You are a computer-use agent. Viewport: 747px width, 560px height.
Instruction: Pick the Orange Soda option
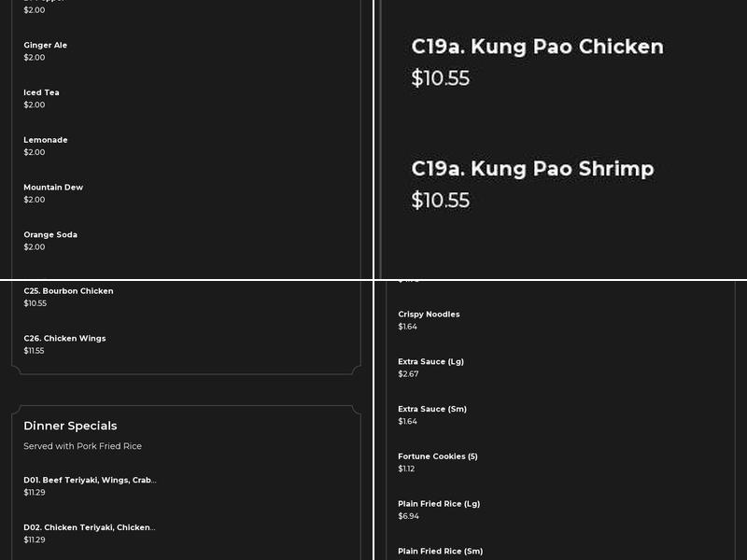coord(49,234)
